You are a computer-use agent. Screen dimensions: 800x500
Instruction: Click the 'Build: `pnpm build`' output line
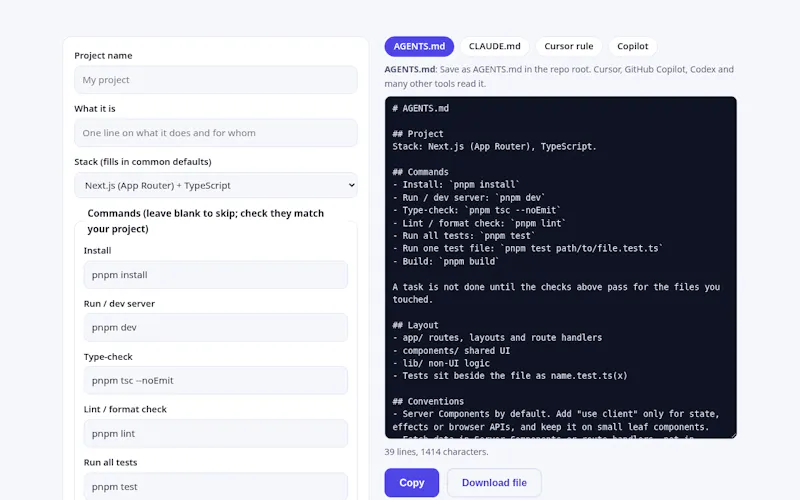[445, 261]
